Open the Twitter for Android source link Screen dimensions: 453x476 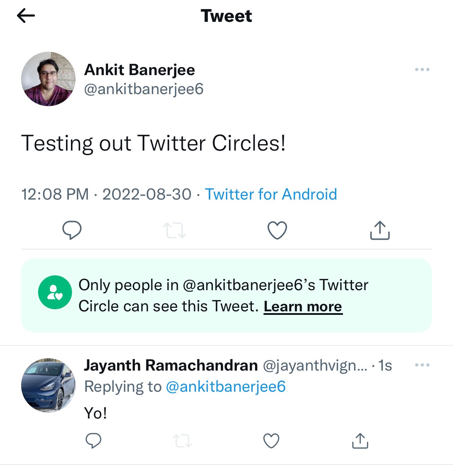point(271,194)
